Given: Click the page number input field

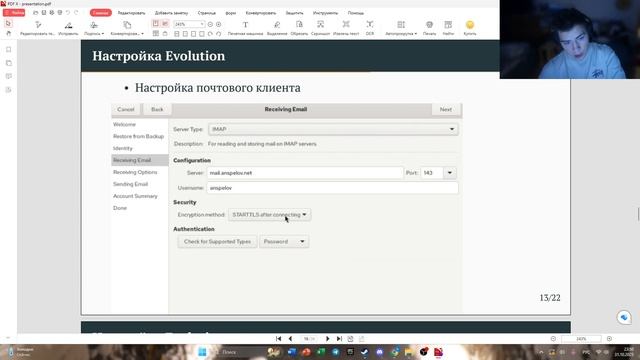Looking at the screenshot, I should click(x=309, y=339).
